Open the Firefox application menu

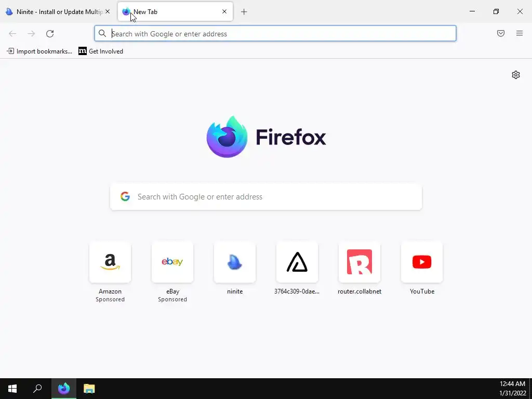(520, 33)
